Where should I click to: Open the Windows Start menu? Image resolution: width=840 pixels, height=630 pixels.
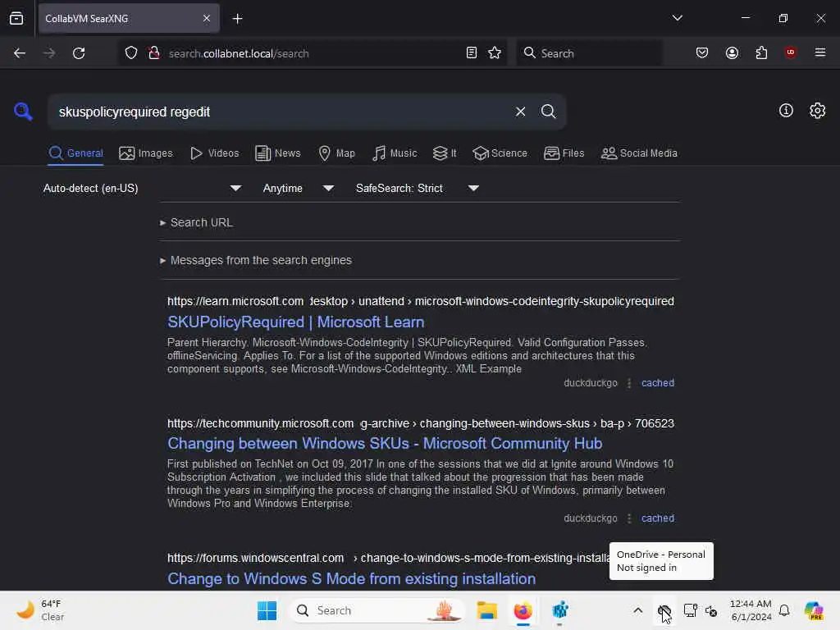click(x=267, y=610)
